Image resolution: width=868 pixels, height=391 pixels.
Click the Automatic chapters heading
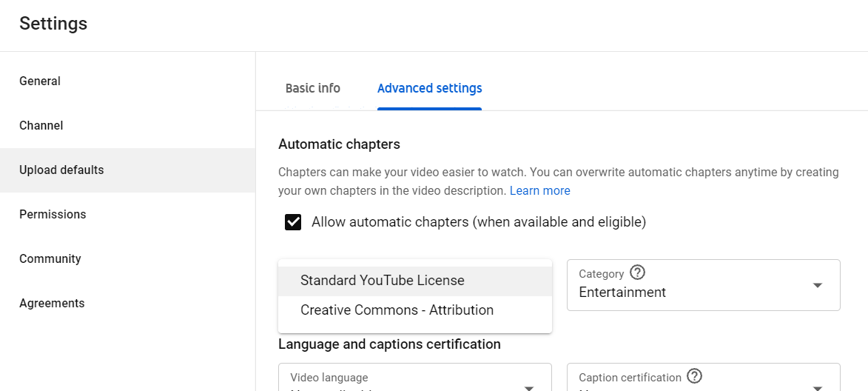tap(339, 144)
